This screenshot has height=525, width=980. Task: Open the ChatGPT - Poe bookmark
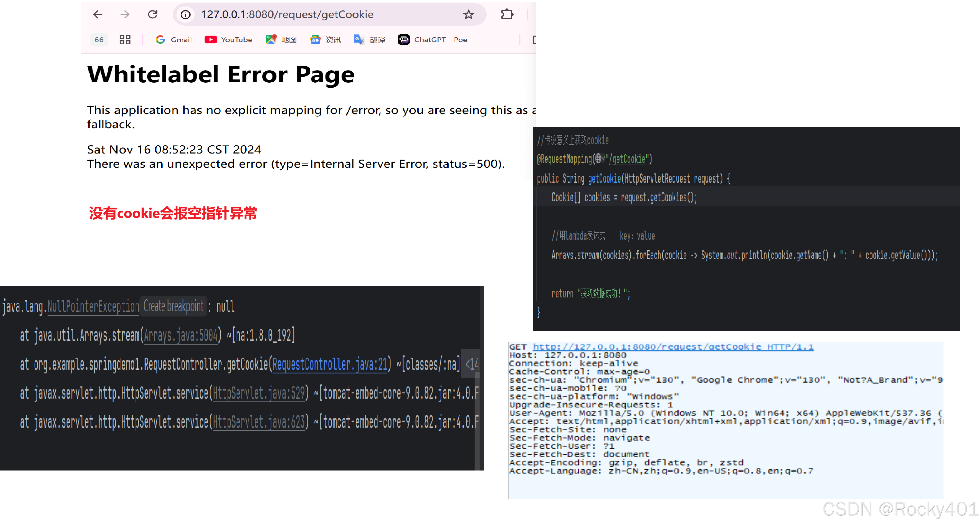[x=433, y=40]
